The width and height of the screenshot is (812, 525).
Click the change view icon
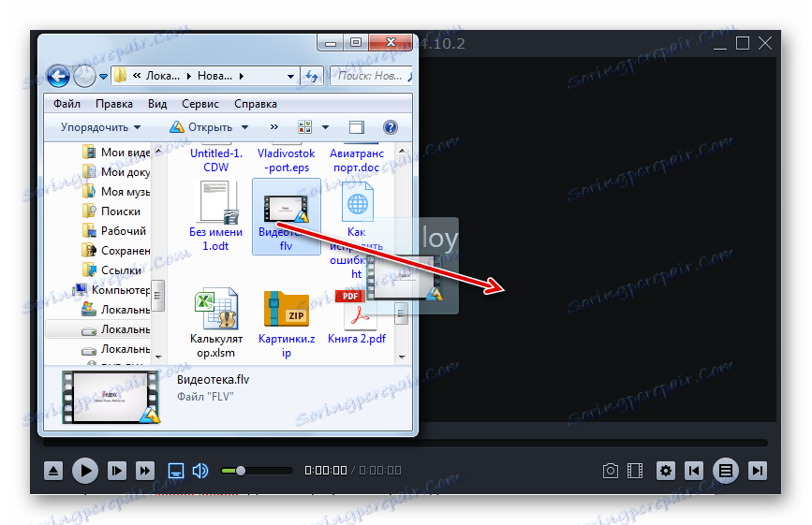[305, 127]
